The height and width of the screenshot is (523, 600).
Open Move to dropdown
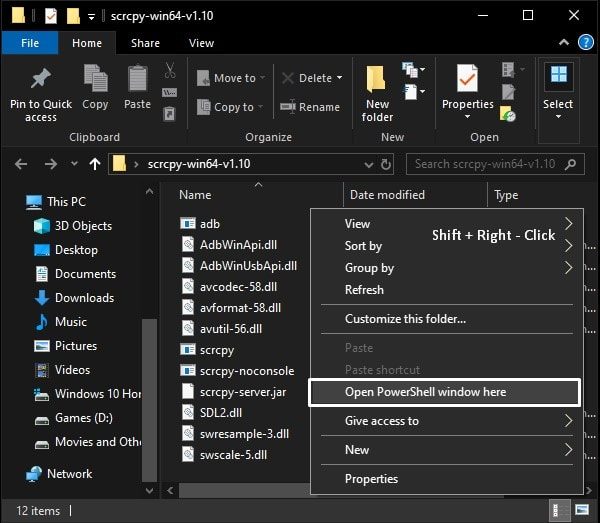231,78
